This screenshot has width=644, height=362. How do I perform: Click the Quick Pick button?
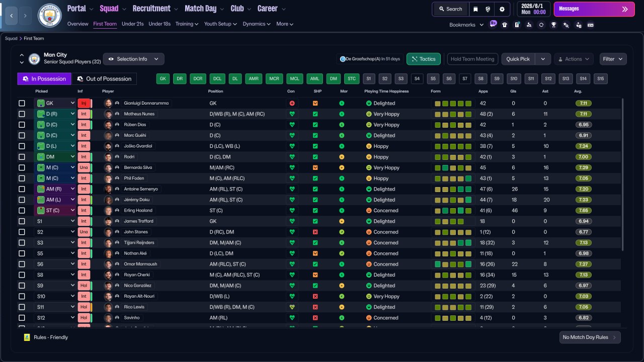coord(518,59)
